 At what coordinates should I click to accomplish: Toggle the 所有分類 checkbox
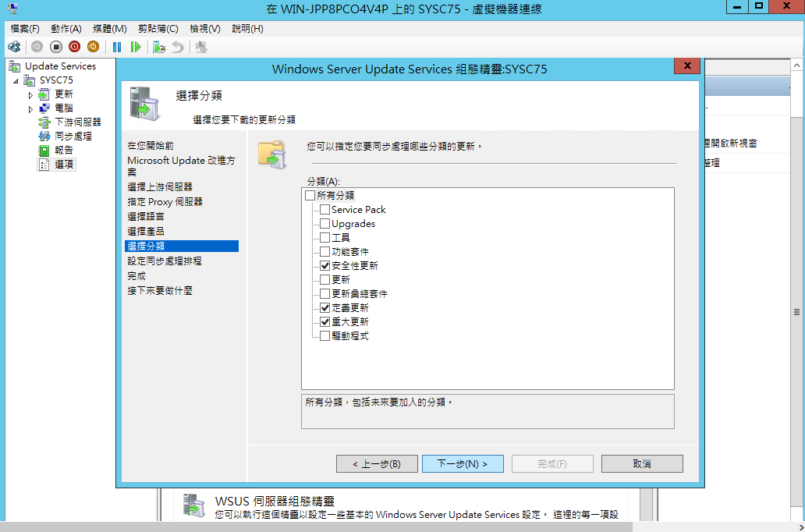310,196
